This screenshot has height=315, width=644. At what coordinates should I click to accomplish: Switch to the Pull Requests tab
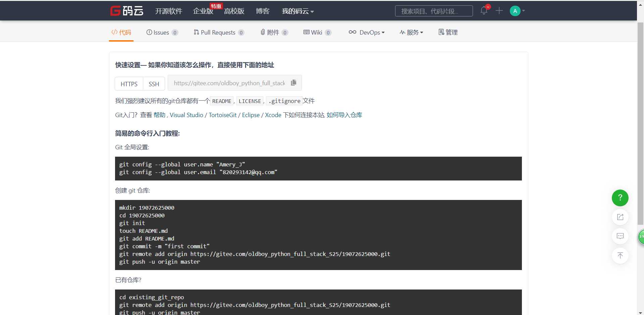[x=219, y=32]
